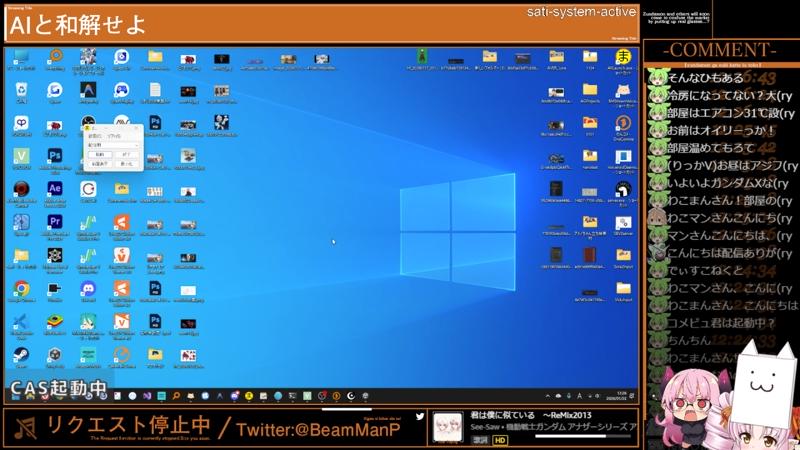Select the Adobe After Effects shortcut
The width and height of the screenshot is (800, 450).
(x=54, y=189)
